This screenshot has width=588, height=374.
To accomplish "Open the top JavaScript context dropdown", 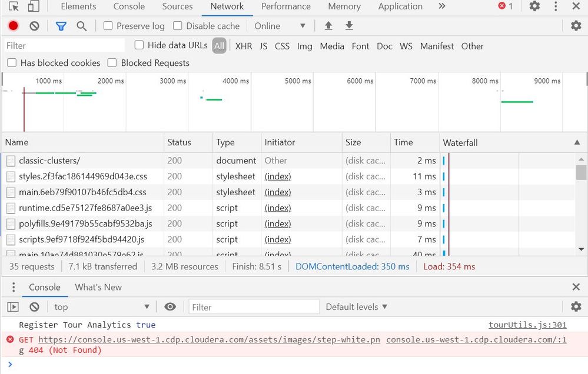I will (x=101, y=307).
